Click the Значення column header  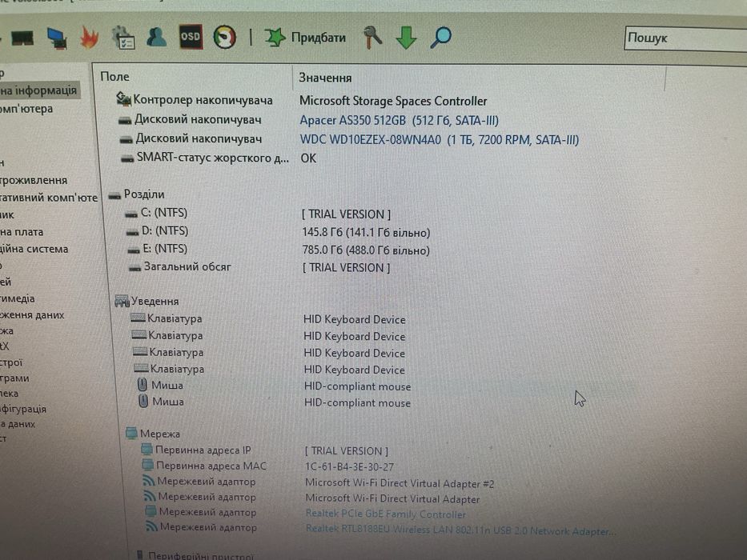[325, 78]
